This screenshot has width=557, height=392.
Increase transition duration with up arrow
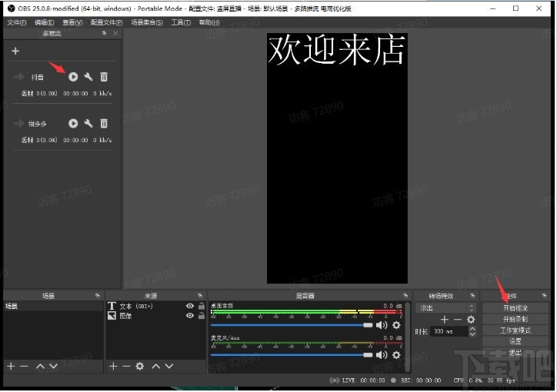click(472, 329)
